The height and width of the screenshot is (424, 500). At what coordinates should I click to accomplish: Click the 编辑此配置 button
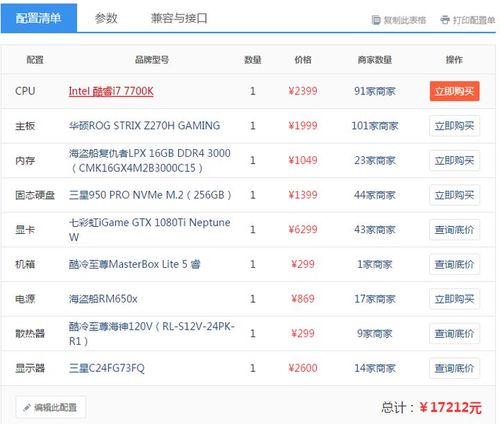[x=51, y=407]
